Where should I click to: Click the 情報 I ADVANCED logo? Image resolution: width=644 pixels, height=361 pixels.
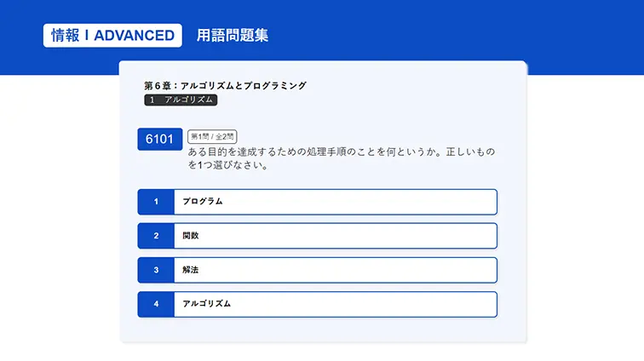coord(112,36)
